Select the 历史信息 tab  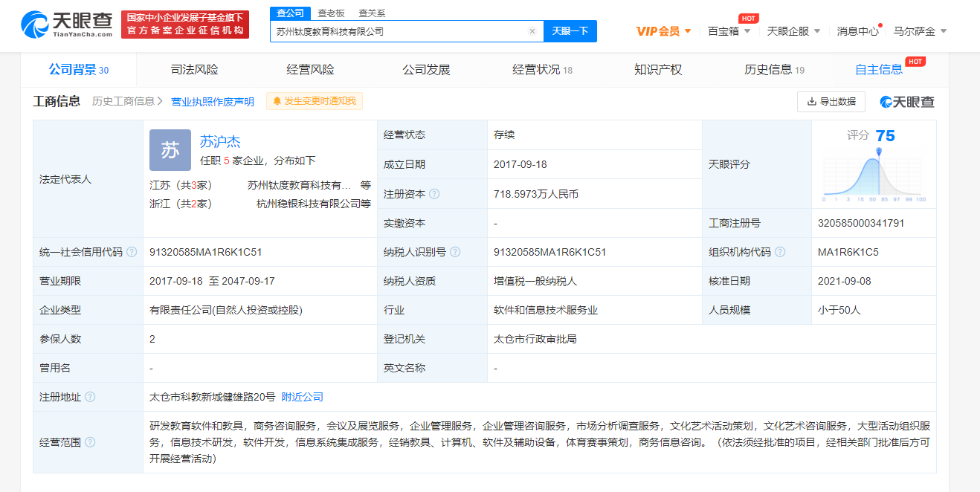pyautogui.click(x=774, y=70)
